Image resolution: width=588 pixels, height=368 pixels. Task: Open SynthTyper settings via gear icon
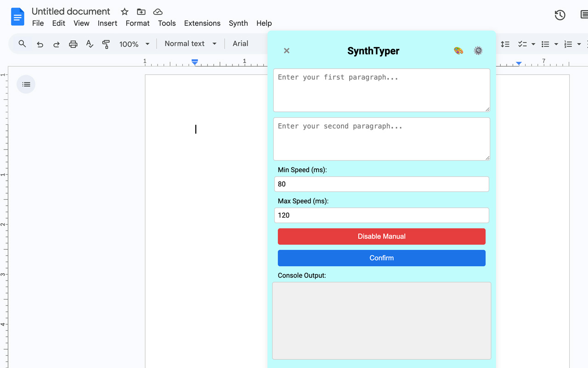(478, 51)
